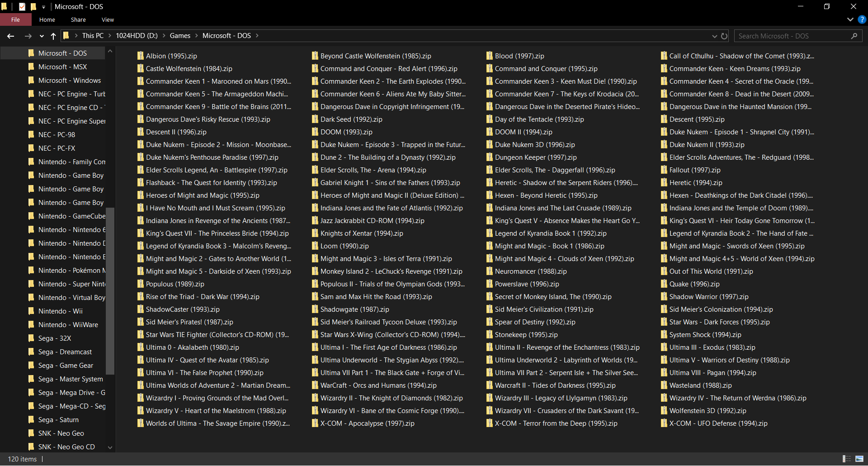Select the Fallout (1997).zip archive icon
Screen dimensions: 868x466
[x=664, y=170]
